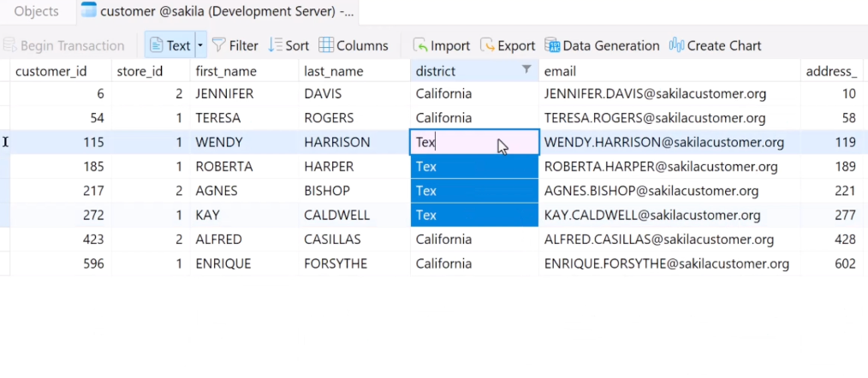Open the district column filter arrow
The width and height of the screenshot is (868, 378).
coord(526,70)
